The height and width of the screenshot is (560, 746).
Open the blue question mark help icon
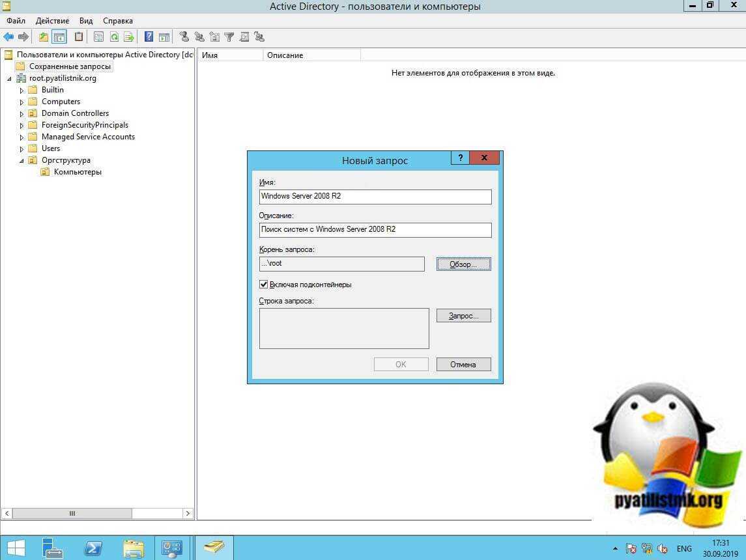coord(149,36)
